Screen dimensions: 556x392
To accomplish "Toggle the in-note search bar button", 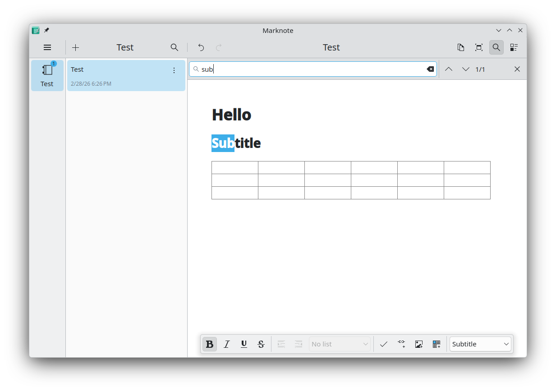I will coord(496,47).
